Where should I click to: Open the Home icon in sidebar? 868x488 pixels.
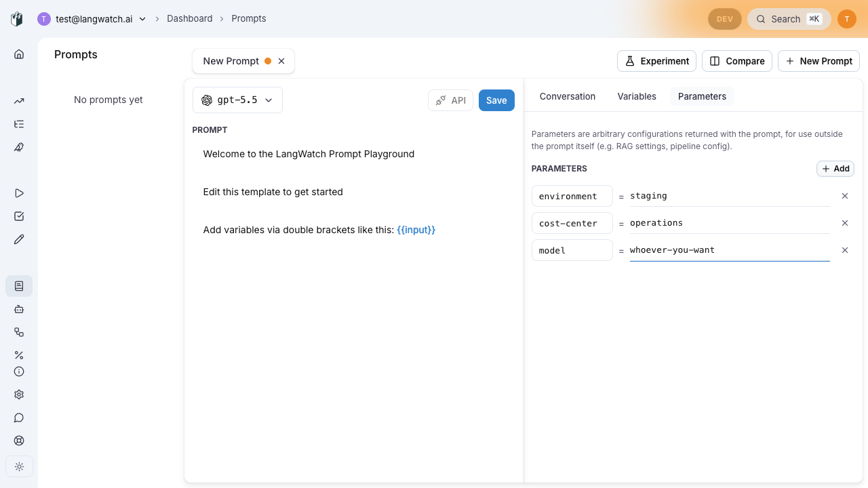[19, 54]
